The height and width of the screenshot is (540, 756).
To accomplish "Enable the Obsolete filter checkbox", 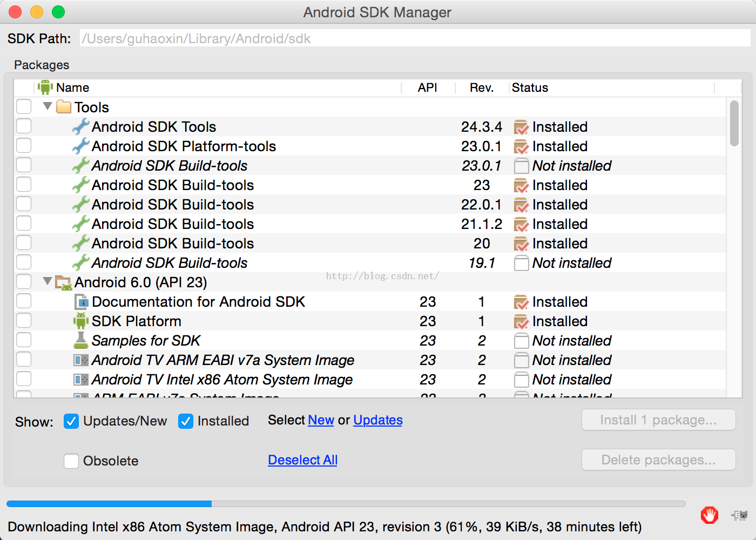I will coord(71,461).
